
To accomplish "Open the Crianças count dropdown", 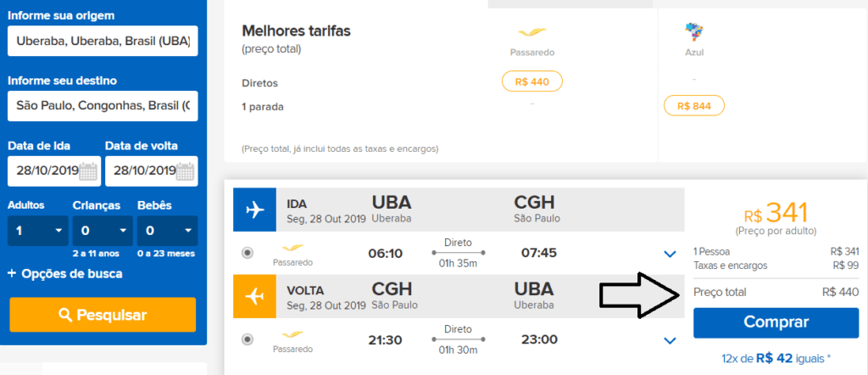I will [103, 231].
